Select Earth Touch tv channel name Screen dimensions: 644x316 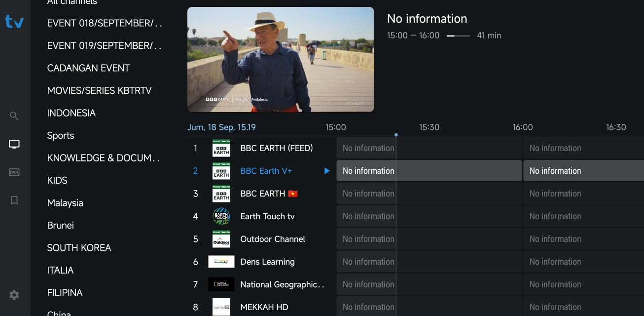coord(267,216)
